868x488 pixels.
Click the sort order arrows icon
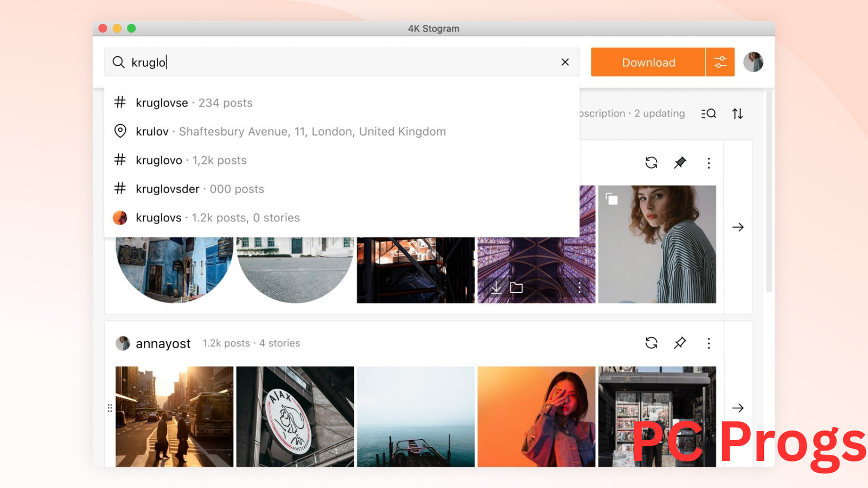[737, 114]
